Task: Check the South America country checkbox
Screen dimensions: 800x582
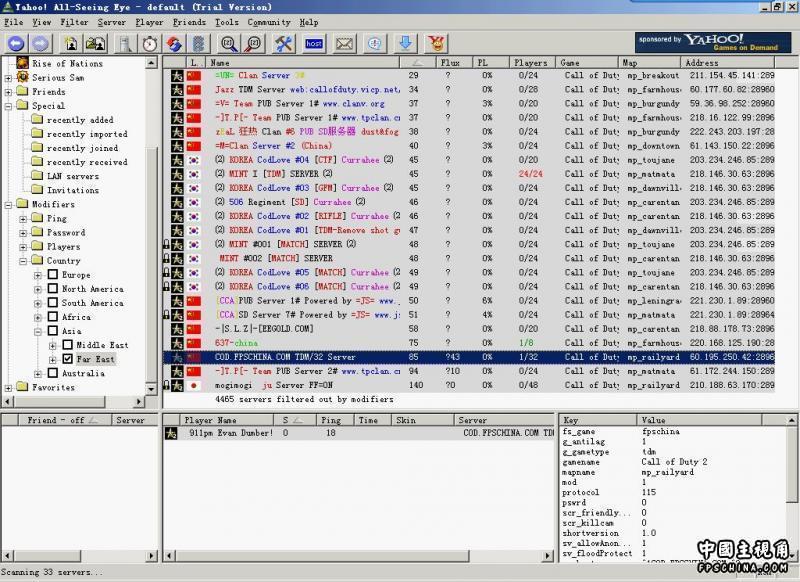Action: 53,302
